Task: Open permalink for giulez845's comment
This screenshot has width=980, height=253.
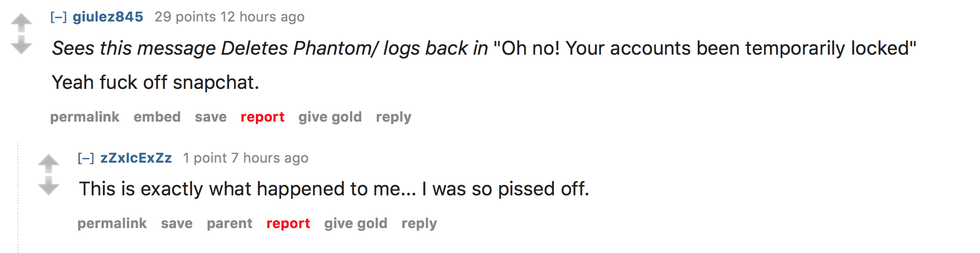Action: tap(85, 117)
